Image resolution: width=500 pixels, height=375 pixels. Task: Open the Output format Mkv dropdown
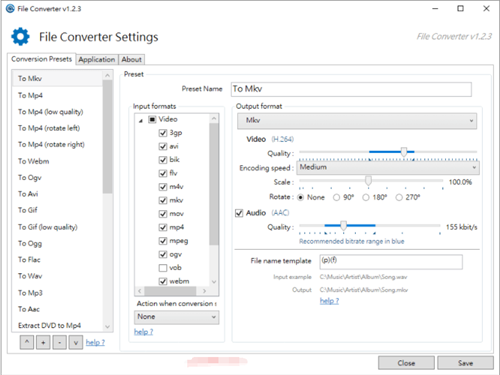pos(357,121)
